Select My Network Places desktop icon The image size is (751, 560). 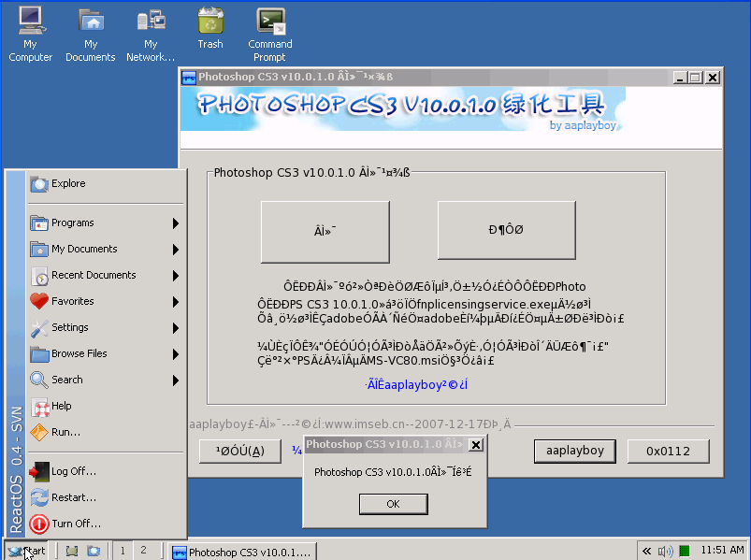tap(151, 35)
